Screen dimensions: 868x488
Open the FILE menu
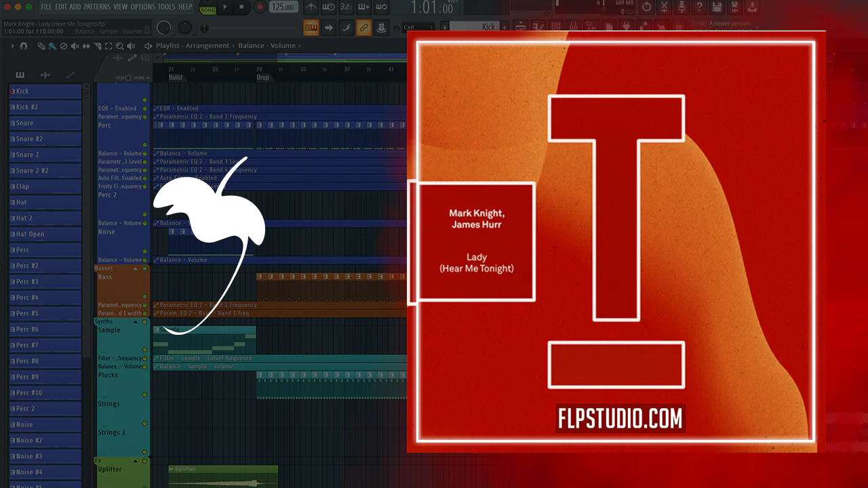[46, 7]
